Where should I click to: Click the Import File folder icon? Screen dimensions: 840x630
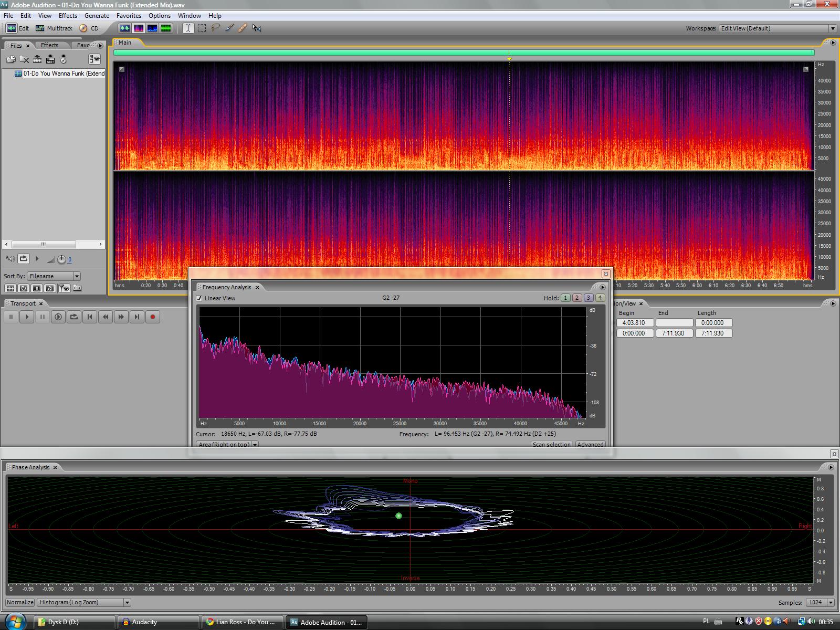tap(11, 59)
